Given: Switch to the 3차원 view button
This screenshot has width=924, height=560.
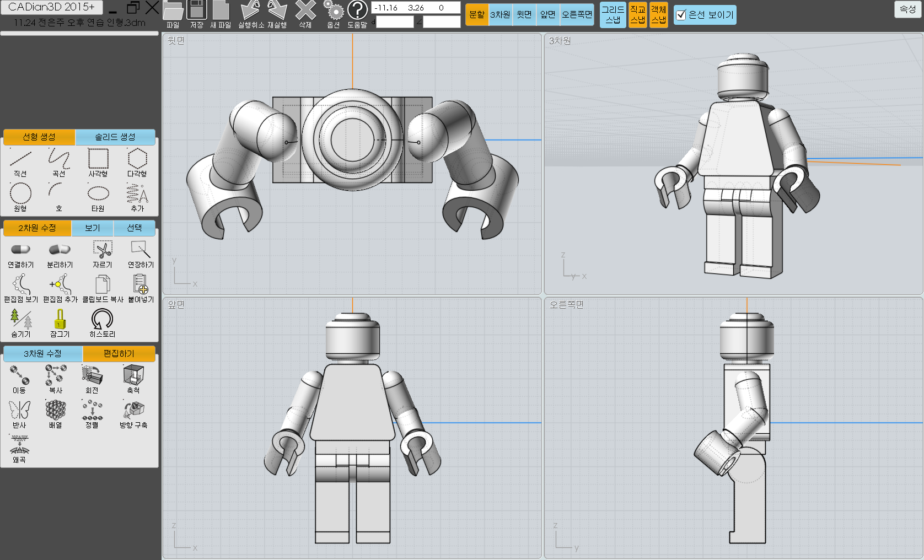Looking at the screenshot, I should [501, 15].
